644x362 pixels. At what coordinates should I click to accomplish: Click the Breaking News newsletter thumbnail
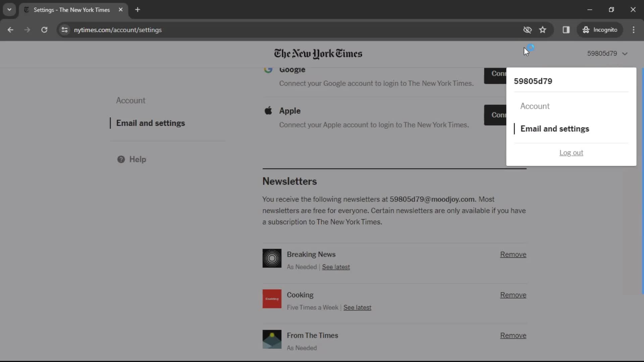[x=272, y=258]
